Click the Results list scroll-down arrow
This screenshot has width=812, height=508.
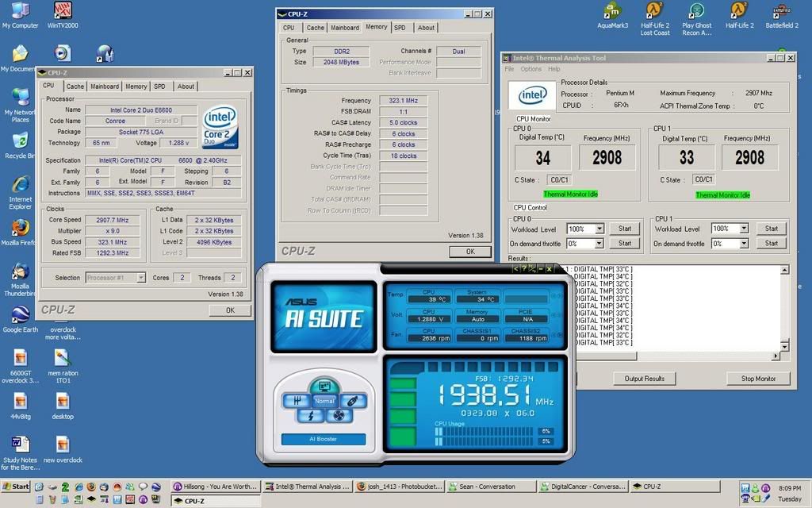pyautogui.click(x=784, y=346)
